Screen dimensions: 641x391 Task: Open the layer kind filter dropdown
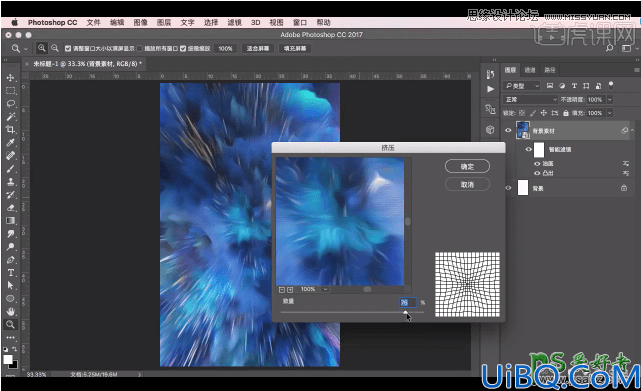522,86
